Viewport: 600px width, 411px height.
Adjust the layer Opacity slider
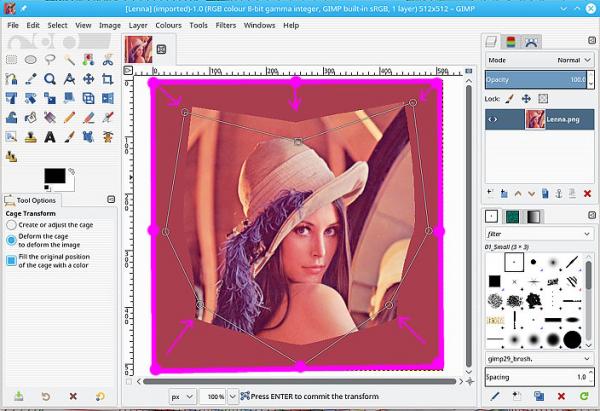[x=536, y=80]
